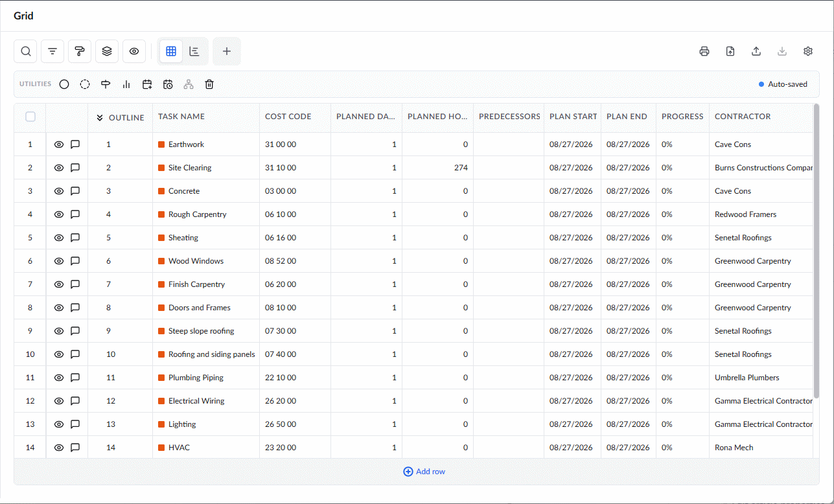834x504 pixels.
Task: Toggle the eye icon for Sheating row
Action: click(x=59, y=238)
